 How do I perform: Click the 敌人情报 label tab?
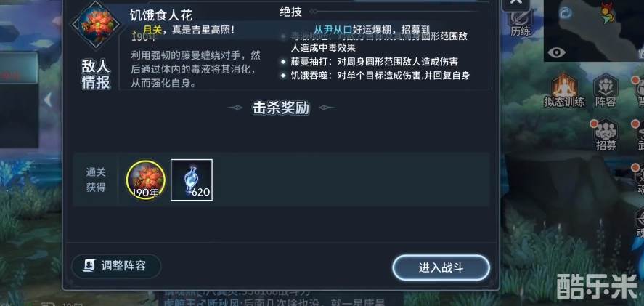[96, 75]
